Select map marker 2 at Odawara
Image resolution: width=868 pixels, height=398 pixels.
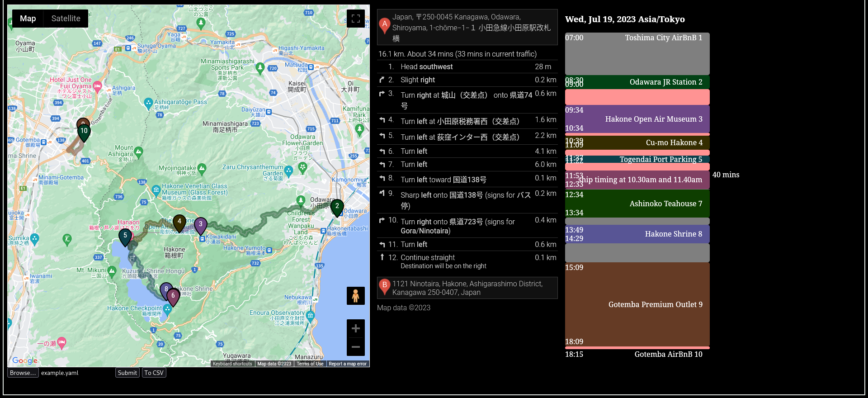coord(337,208)
